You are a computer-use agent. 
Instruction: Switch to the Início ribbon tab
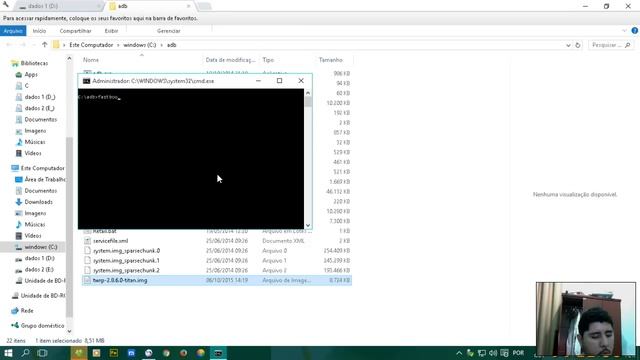(x=39, y=31)
